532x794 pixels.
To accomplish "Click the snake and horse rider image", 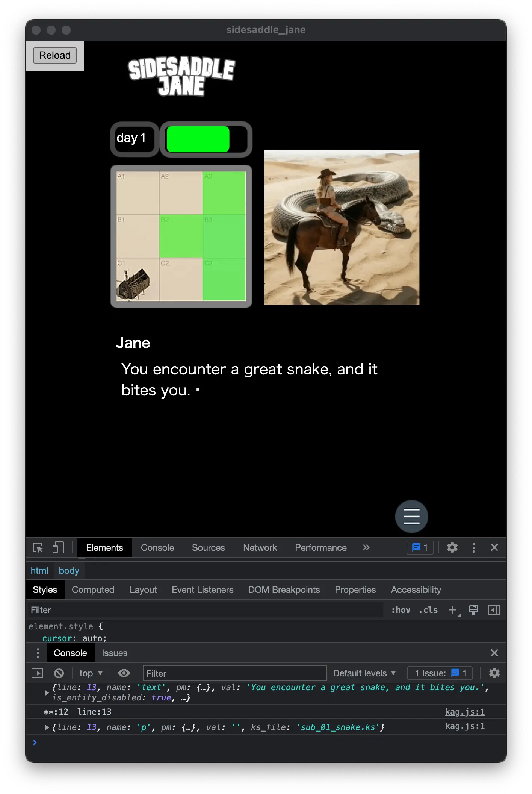I will point(342,227).
